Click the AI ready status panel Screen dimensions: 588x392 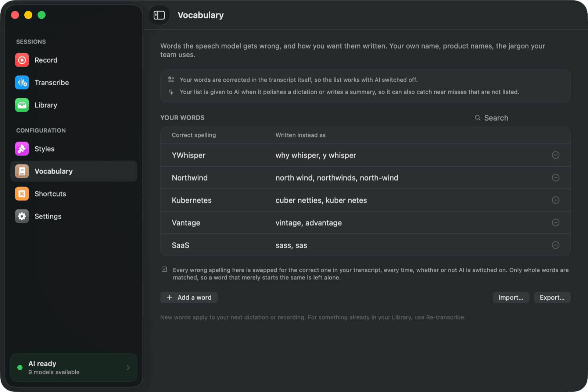coord(73,367)
